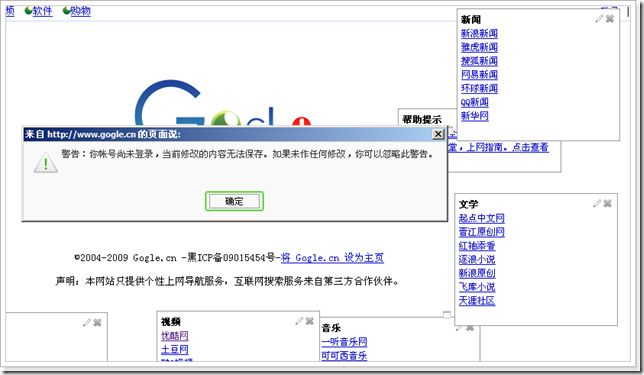This screenshot has width=644, height=375.
Task: Click the 上网指南。点击查看 help link
Action: pos(499,147)
